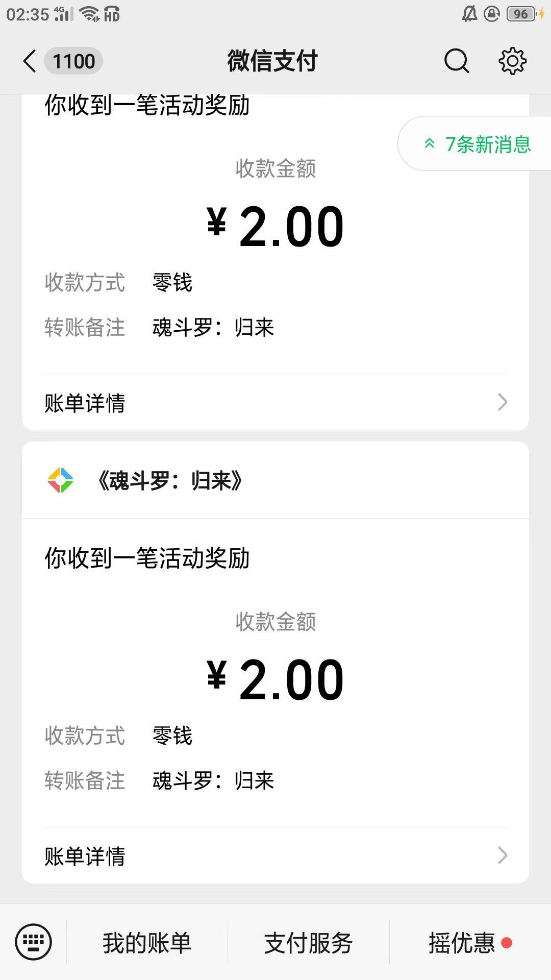Open the search magnifier icon

coord(456,61)
